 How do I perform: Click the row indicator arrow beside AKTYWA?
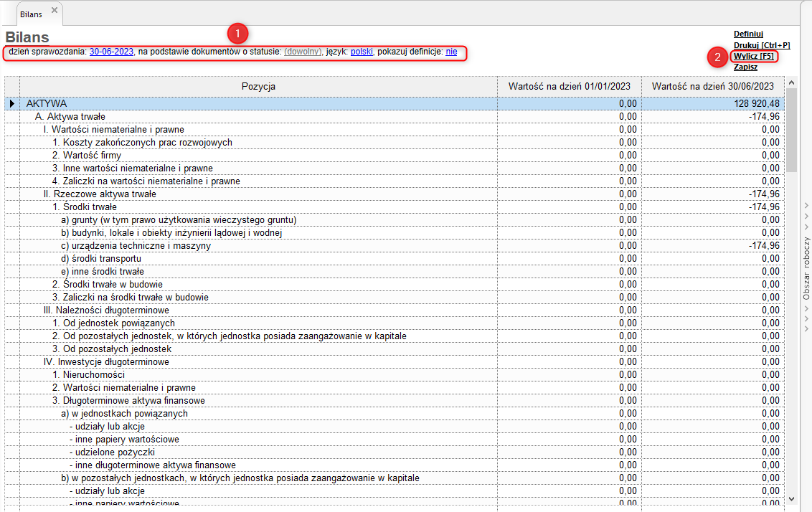11,104
